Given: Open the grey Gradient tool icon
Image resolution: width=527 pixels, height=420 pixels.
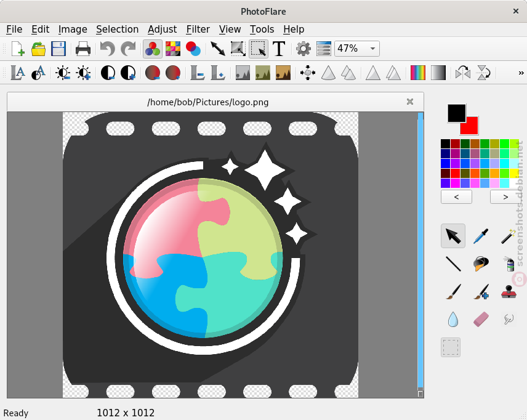Looking at the screenshot, I should [438, 73].
